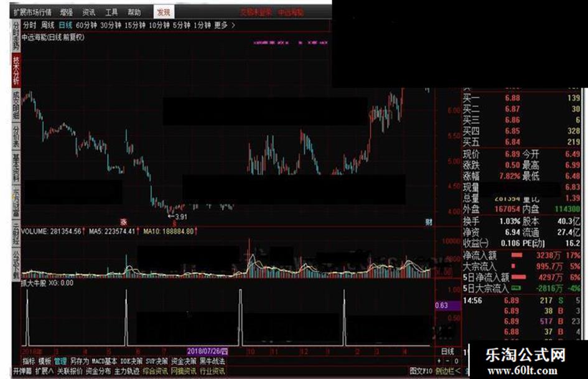Switch to 15分钟 period
588x379 pixels.
click(x=135, y=25)
